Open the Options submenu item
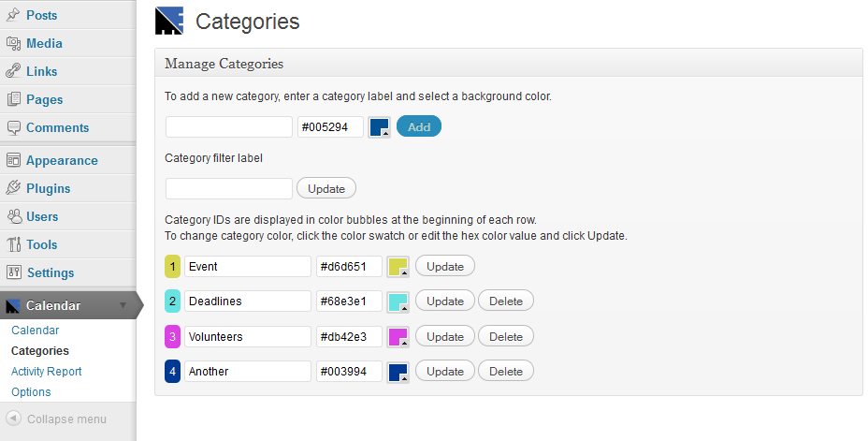 (31, 391)
